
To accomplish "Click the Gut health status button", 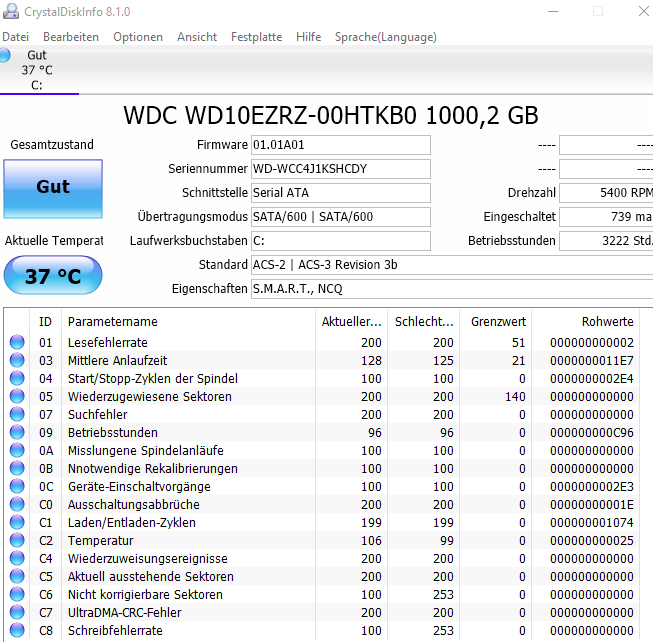I will [x=53, y=189].
